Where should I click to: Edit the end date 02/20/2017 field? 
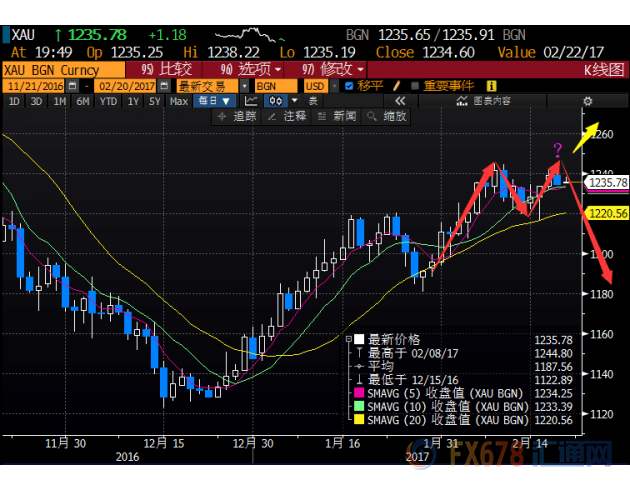click(127, 86)
